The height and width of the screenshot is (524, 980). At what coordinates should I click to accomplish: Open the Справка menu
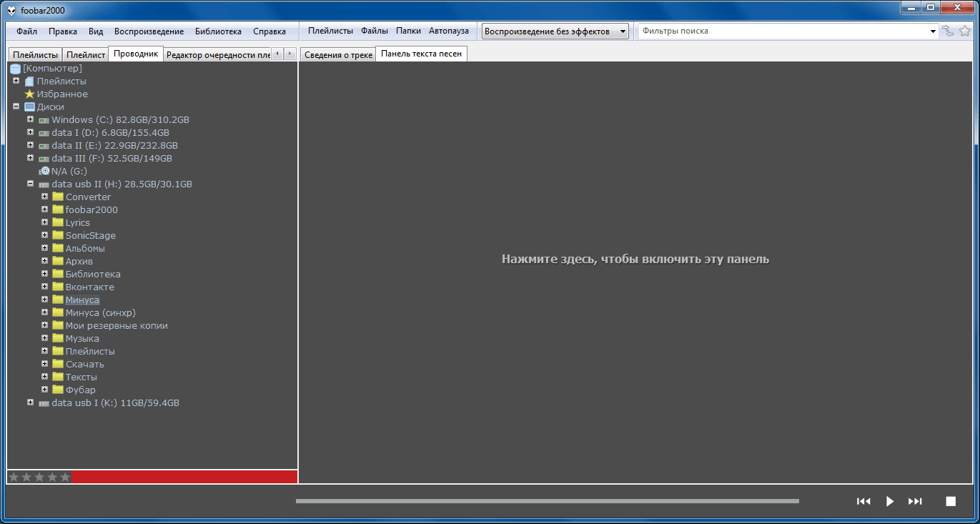269,31
